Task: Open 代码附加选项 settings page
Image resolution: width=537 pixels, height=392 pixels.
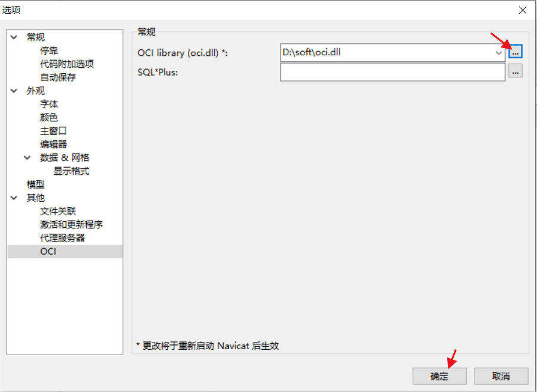Action: point(67,64)
